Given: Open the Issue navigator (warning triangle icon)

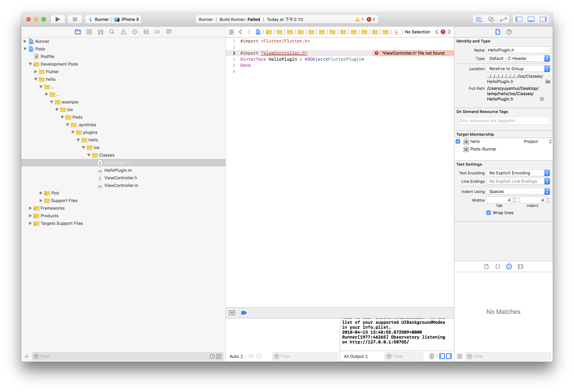Looking at the screenshot, I should click(123, 32).
